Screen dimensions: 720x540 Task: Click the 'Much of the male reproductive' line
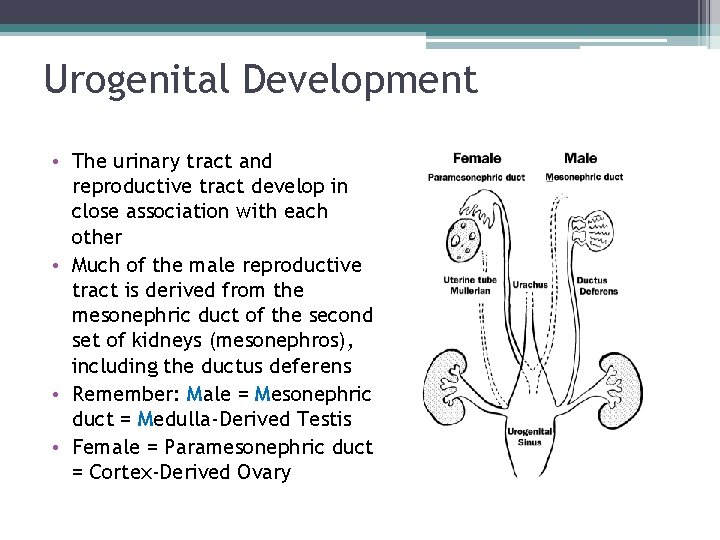217,265
